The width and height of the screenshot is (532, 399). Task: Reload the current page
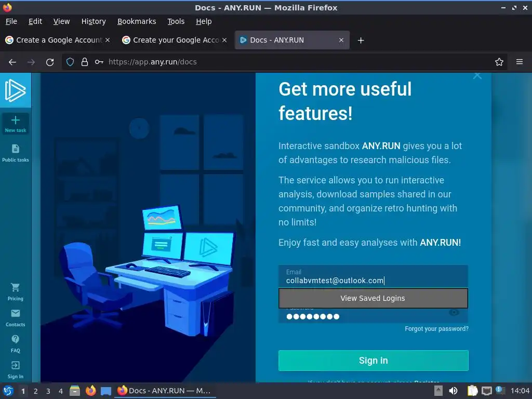click(50, 62)
